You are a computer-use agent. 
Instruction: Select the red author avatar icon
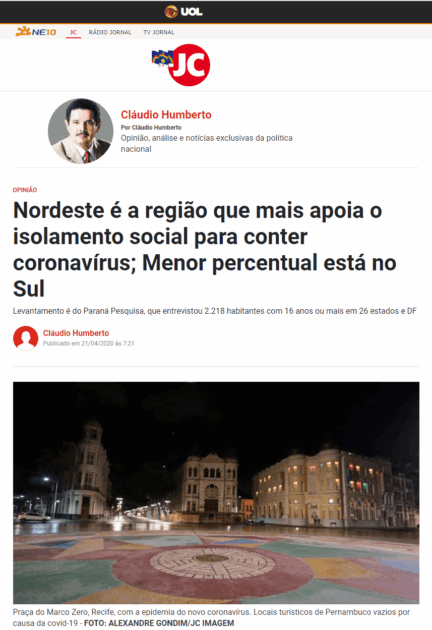pyautogui.click(x=26, y=338)
